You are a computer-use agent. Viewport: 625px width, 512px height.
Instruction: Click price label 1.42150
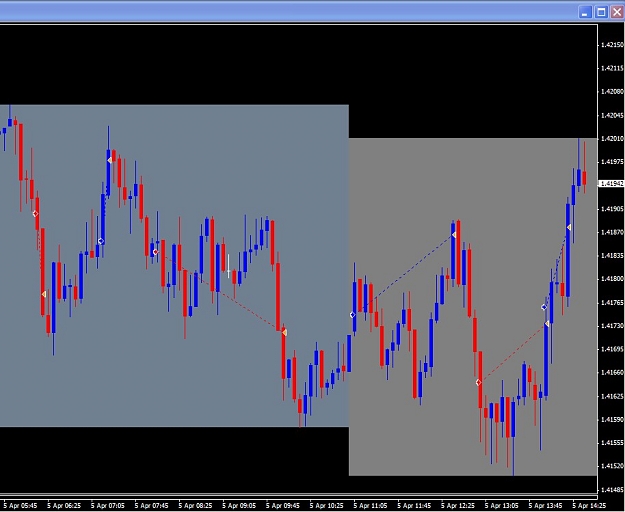(x=612, y=45)
